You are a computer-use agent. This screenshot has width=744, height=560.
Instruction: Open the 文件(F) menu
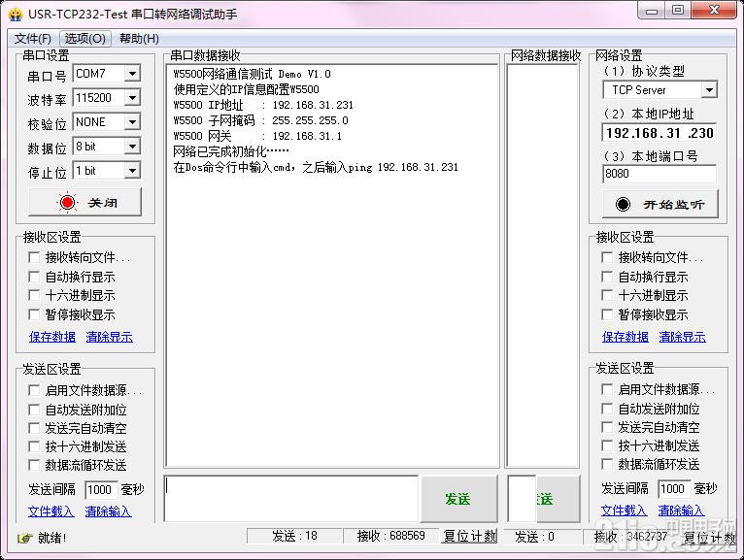[33, 39]
